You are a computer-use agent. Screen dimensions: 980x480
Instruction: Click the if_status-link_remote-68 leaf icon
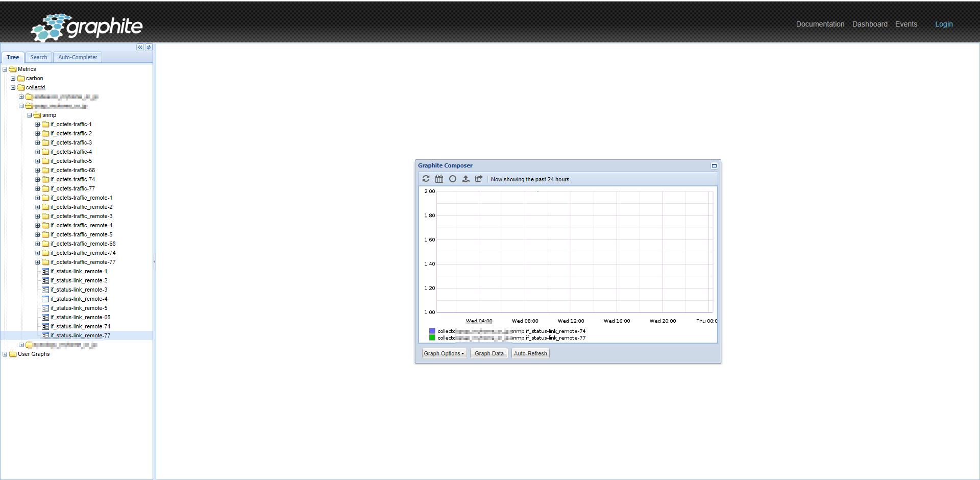pos(45,317)
